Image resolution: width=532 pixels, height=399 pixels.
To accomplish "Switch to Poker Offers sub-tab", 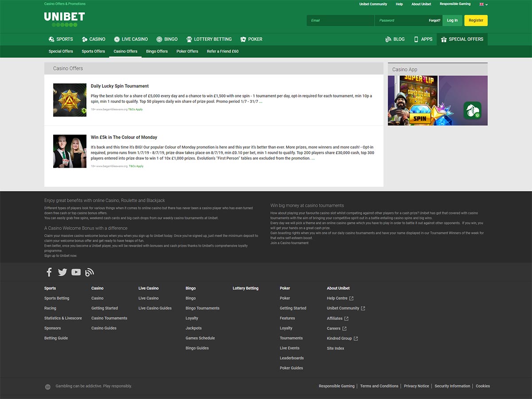I will [x=187, y=51].
